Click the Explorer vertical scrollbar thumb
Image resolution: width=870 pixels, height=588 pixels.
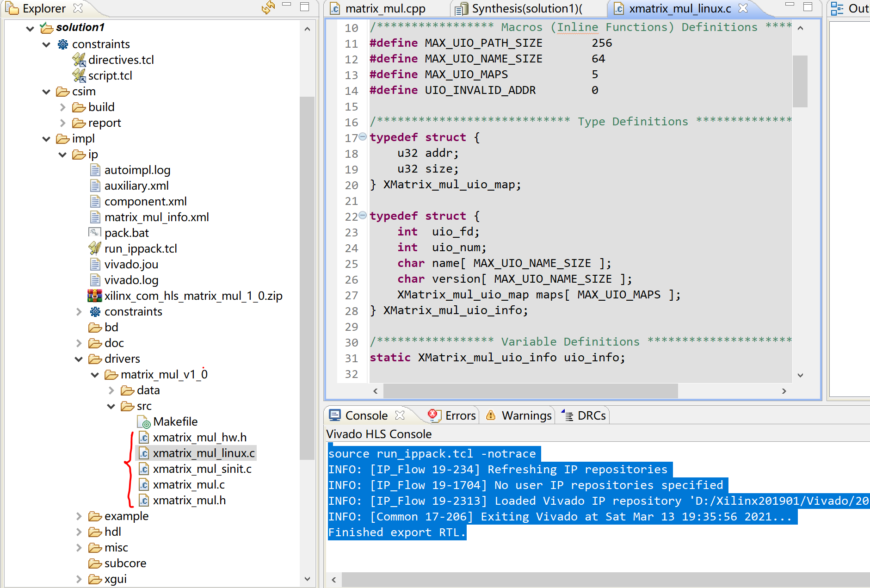click(307, 278)
